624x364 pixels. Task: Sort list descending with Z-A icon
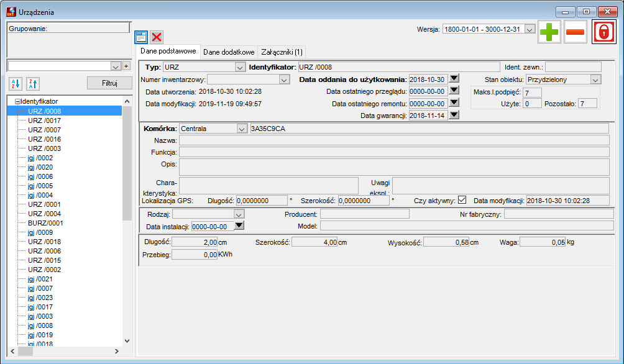[x=33, y=83]
